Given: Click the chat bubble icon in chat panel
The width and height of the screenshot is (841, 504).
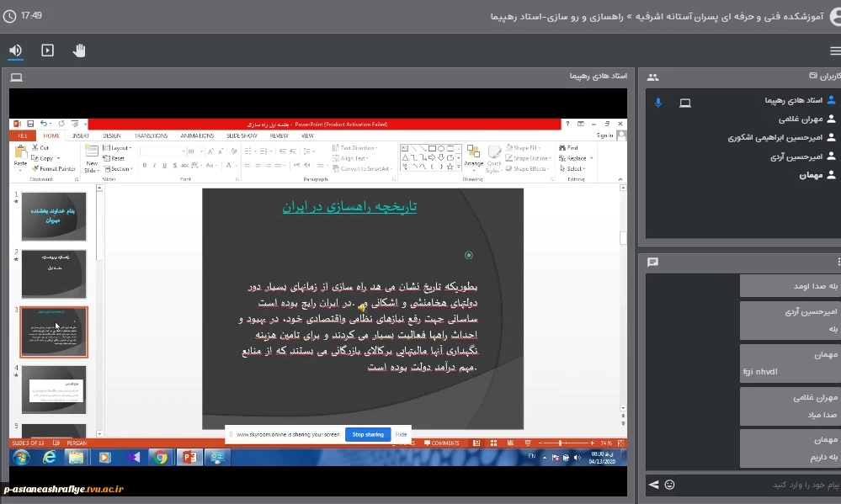Looking at the screenshot, I should click(x=652, y=263).
